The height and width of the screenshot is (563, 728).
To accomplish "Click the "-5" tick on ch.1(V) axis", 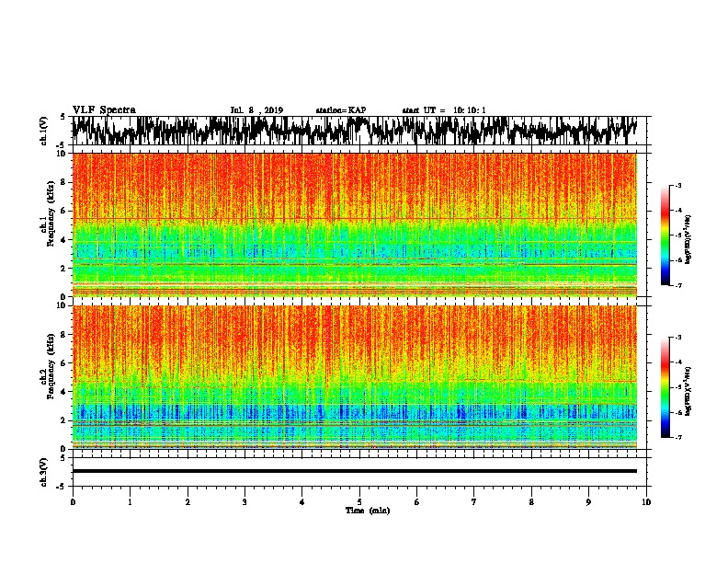I will point(62,144).
